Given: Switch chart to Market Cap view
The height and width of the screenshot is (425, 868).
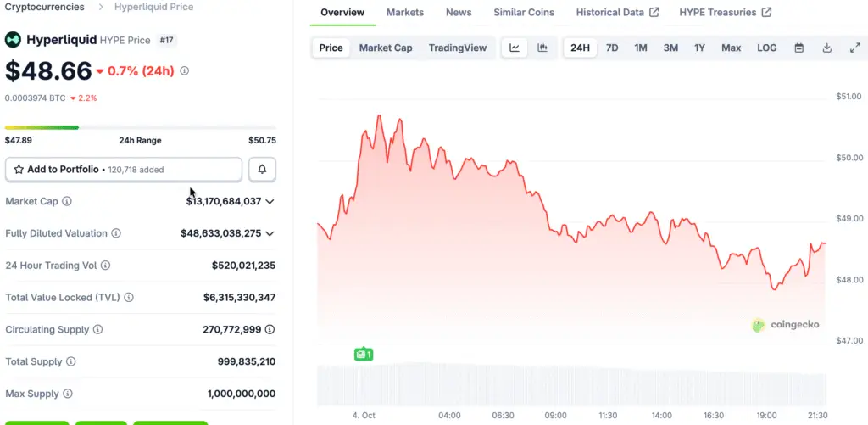Looking at the screenshot, I should pyautogui.click(x=386, y=48).
